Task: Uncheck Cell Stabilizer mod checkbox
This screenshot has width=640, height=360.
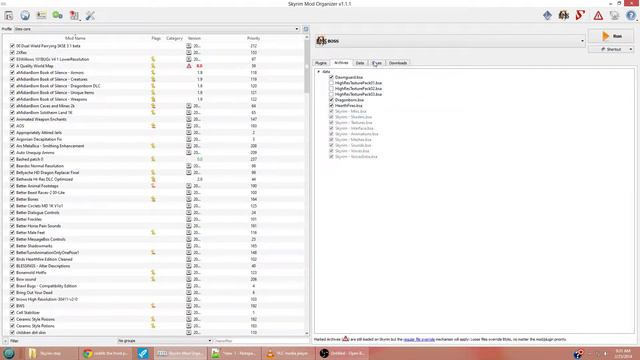Action: coord(12,312)
